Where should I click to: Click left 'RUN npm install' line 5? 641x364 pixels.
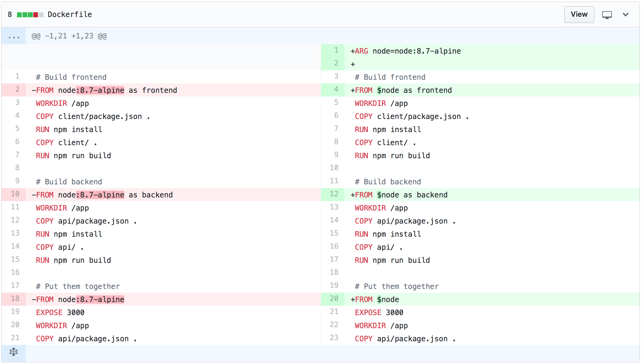click(x=69, y=129)
